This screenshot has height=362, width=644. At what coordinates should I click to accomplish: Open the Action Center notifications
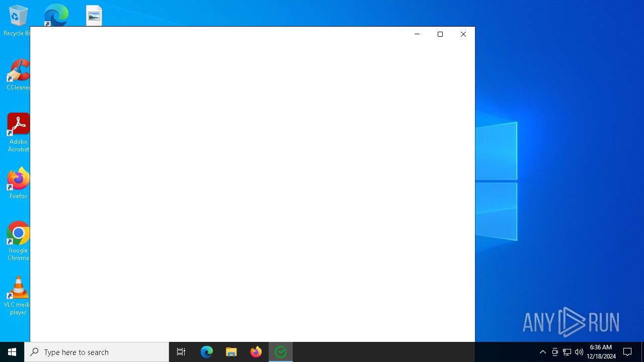627,352
